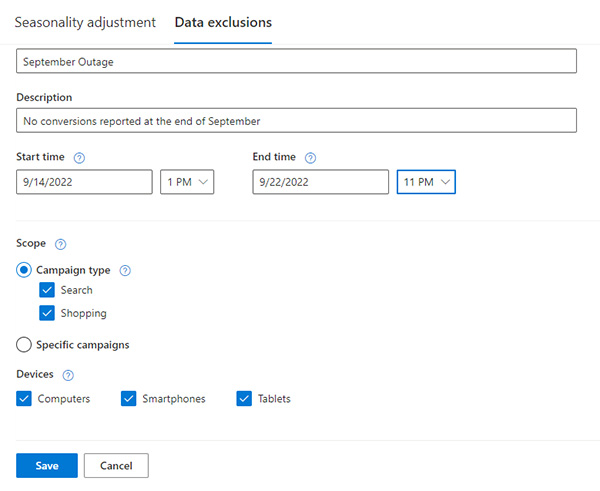Cancel the data exclusion form

[116, 465]
